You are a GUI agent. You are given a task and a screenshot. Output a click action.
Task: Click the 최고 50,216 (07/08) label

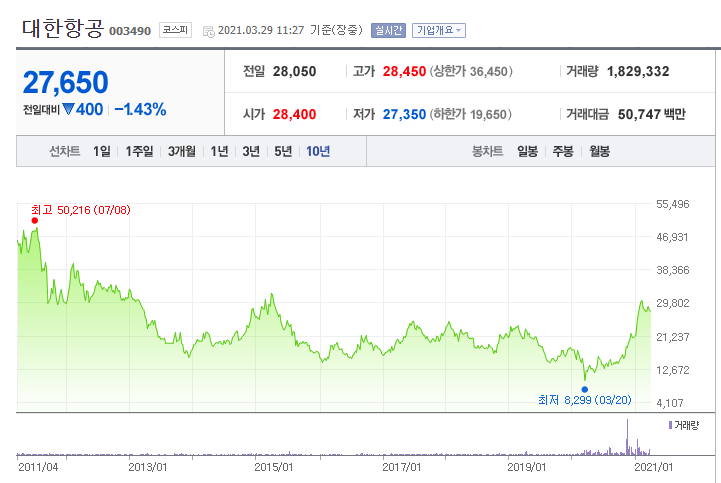pyautogui.click(x=81, y=210)
